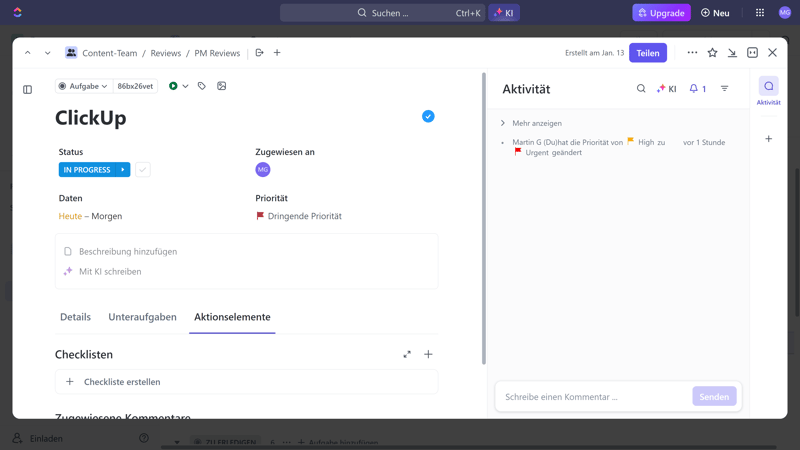Open the Heute – Morgen date picker
The height and width of the screenshot is (450, 800).
point(90,216)
